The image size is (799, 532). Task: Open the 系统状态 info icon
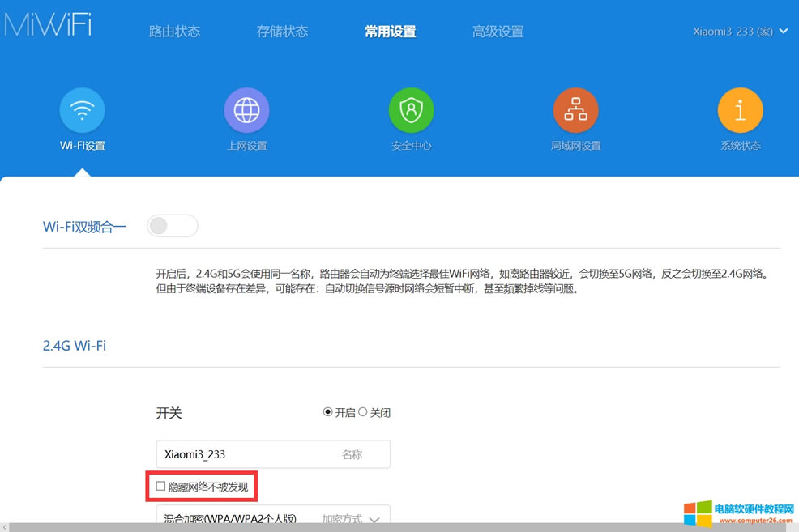[740, 111]
